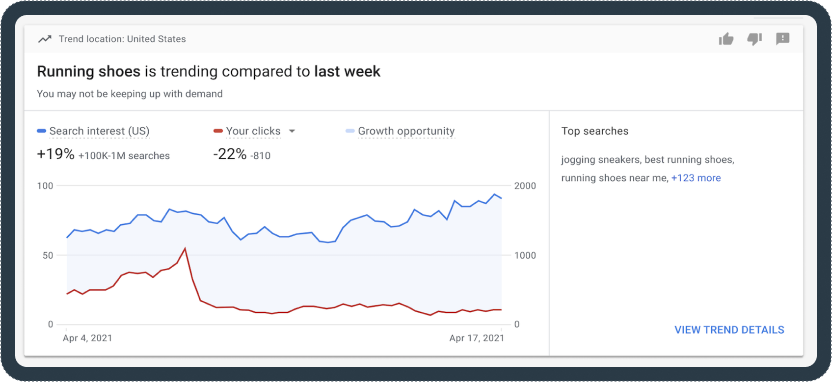Open the +123 more searches link
The height and width of the screenshot is (382, 832).
click(696, 178)
